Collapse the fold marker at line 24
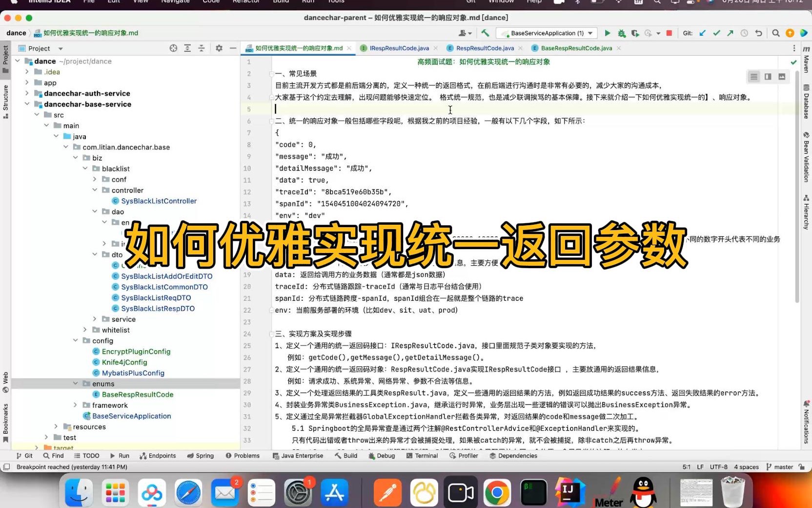Screen dimensions: 812x508 tap(271, 334)
